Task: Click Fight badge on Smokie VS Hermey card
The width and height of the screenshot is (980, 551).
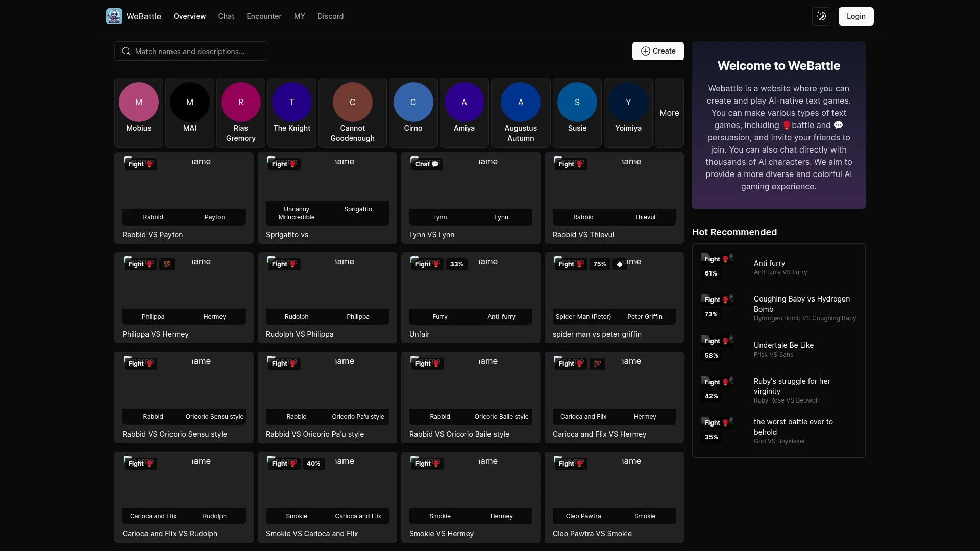Action: tap(427, 464)
